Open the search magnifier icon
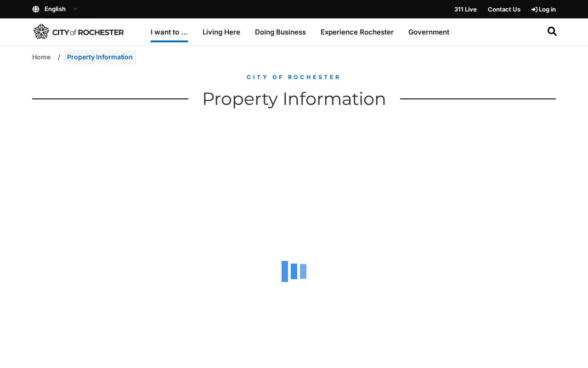This screenshot has width=588, height=368. [552, 31]
